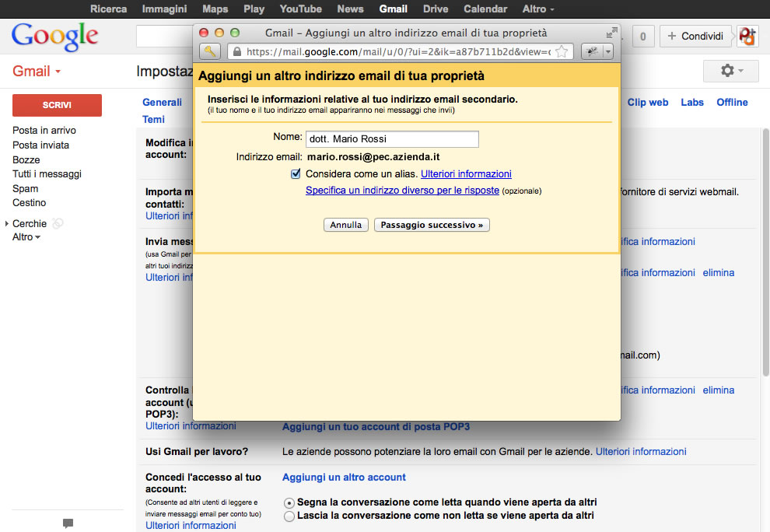Click the bookmark star in address bar
Screen dimensions: 770x532
pyautogui.click(x=562, y=52)
